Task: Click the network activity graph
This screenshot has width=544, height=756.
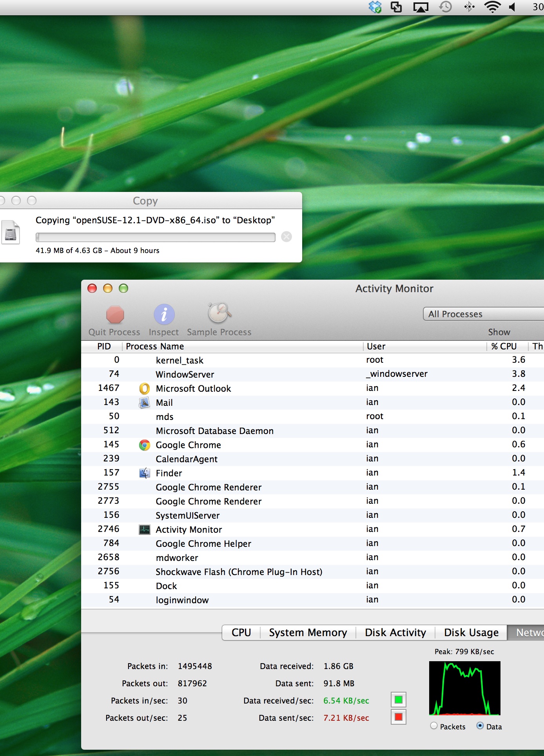Action: coord(465,688)
